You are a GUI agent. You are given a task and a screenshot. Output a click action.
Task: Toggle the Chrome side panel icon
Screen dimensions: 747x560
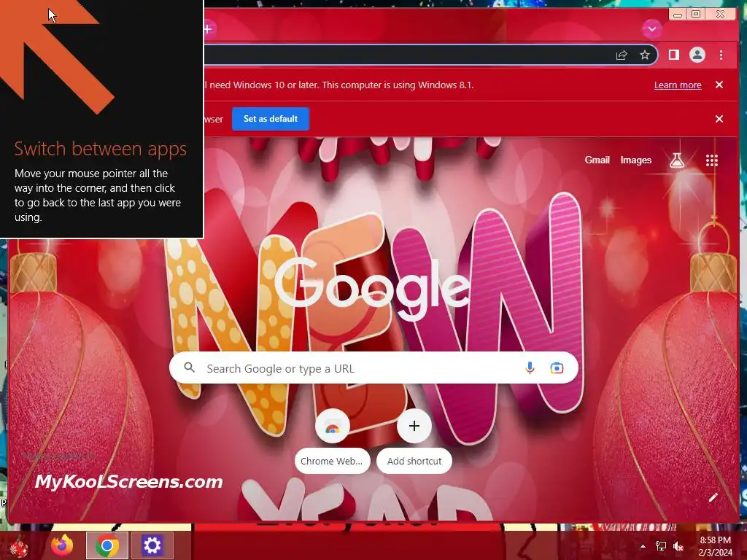[x=673, y=55]
